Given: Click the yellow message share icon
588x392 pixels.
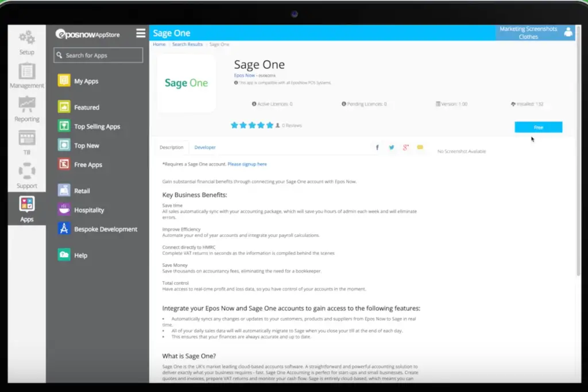Looking at the screenshot, I should pyautogui.click(x=420, y=148).
